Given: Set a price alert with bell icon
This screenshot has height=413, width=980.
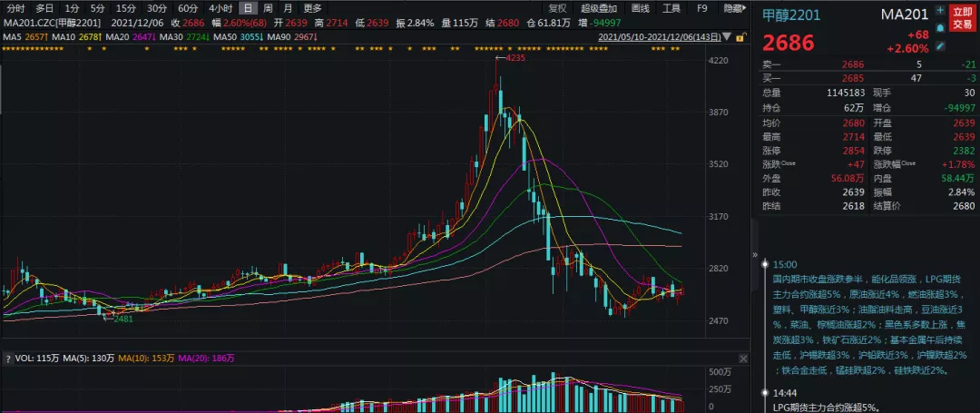Looking at the screenshot, I should 940,28.
